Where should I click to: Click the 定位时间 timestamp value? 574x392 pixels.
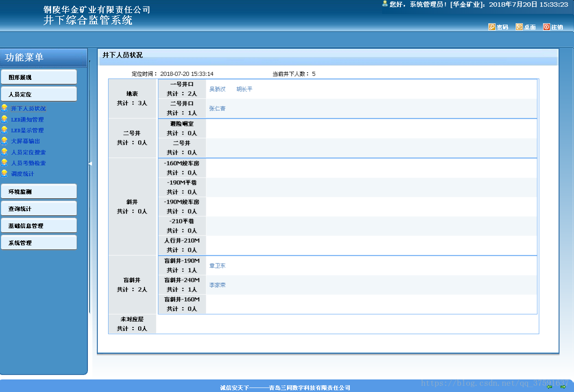[187, 74]
